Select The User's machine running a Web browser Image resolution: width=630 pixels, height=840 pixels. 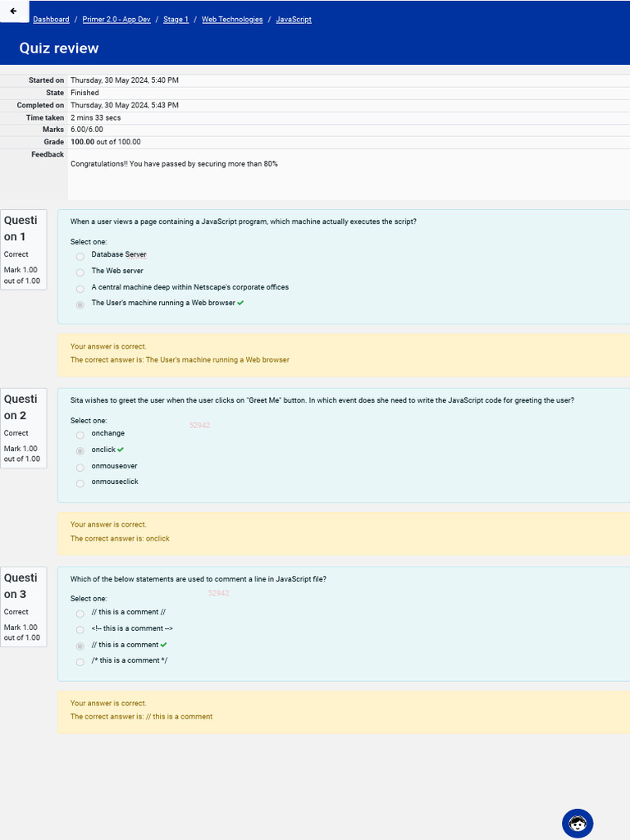(x=80, y=304)
